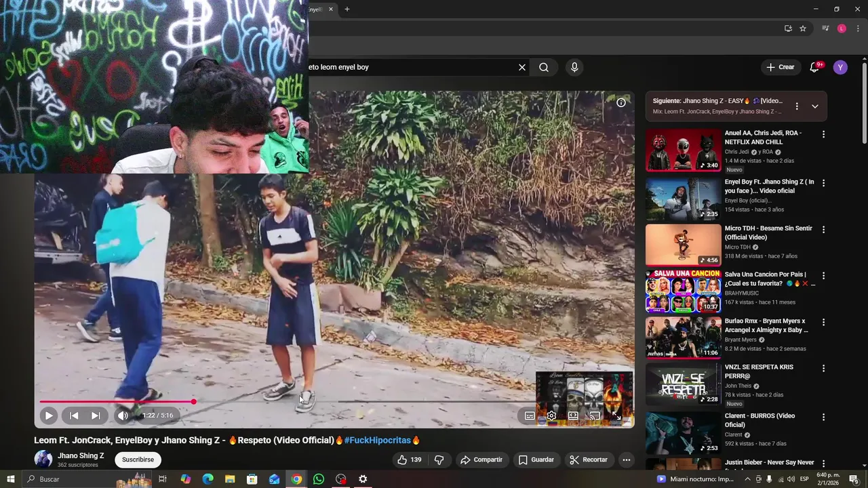Switch to Chrome taskbar icon
Screen dimensions: 868x488
296,479
